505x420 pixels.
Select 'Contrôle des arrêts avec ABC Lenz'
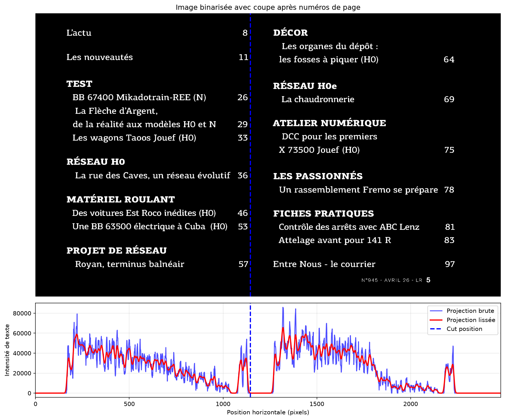(349, 227)
